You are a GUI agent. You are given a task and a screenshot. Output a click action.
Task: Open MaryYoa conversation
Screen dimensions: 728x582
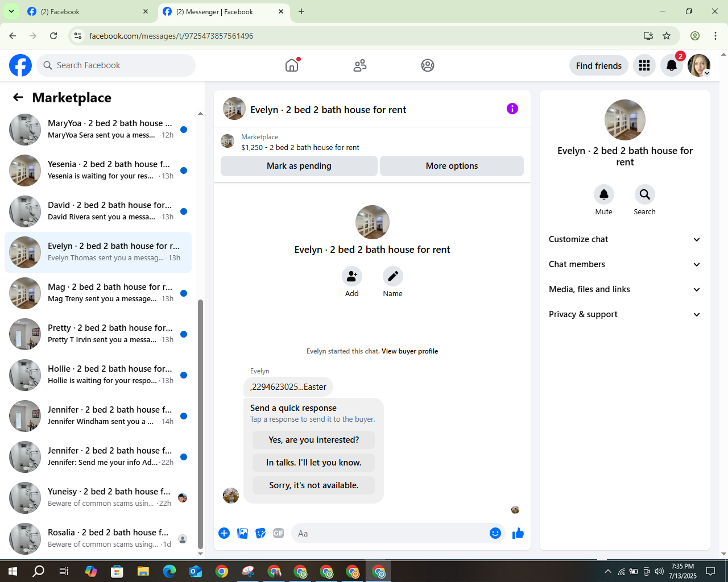(98, 130)
